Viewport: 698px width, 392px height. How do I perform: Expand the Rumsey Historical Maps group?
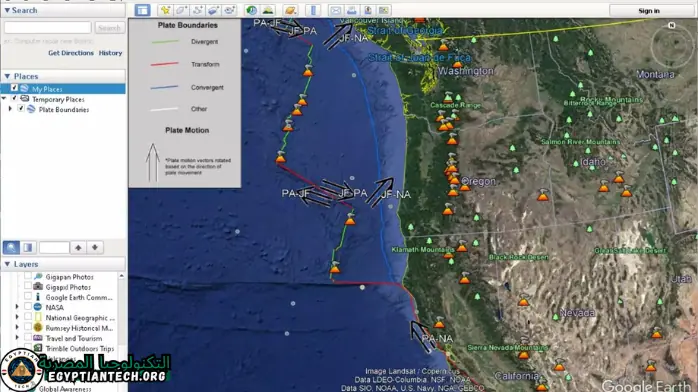coord(17,327)
